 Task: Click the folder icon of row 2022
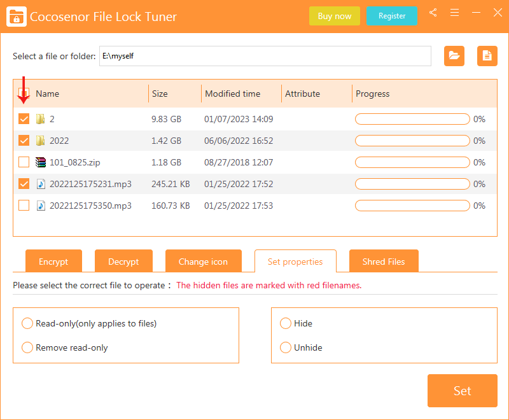[40, 141]
